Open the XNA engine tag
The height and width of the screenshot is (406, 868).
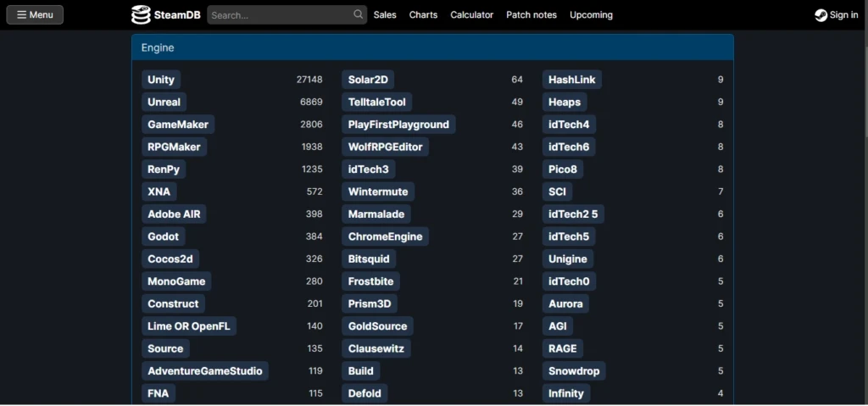click(159, 192)
